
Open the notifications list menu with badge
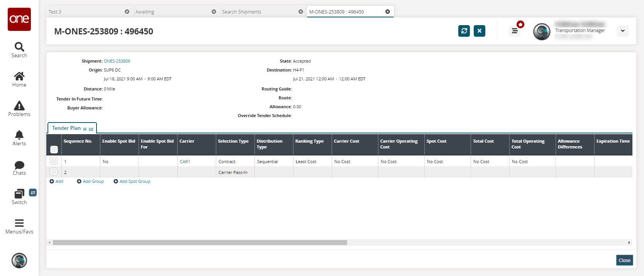(515, 31)
